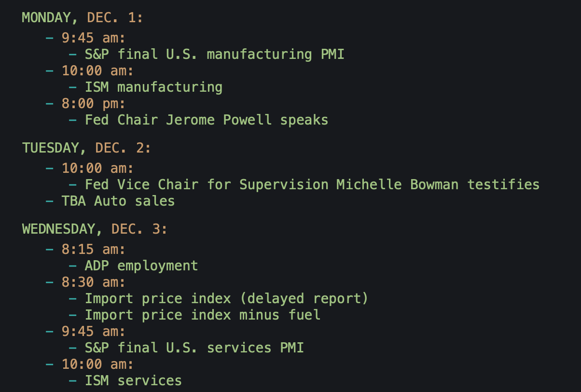Viewport: 581px width, 392px height.
Task: Click the 9:45 am line under Monday
Action: (93, 38)
